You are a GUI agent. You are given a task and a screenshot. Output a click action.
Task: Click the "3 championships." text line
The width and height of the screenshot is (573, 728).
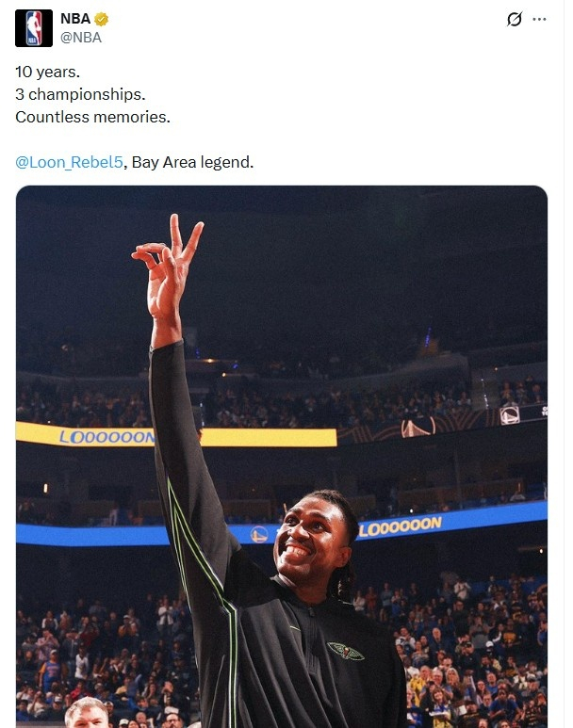(80, 94)
